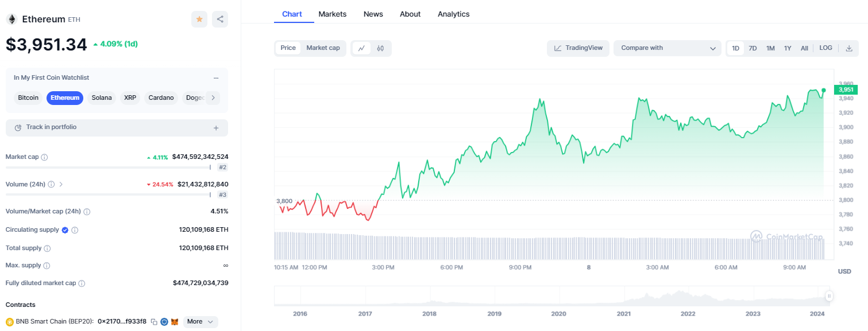Click the verified checkmark beside Circulating supply
This screenshot has height=331, width=868.
coord(65,230)
